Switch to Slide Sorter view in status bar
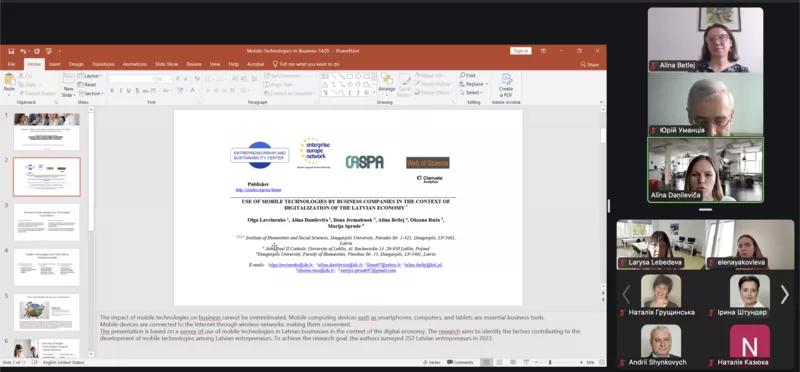Screen dimensions: 800x372 pyautogui.click(x=499, y=362)
